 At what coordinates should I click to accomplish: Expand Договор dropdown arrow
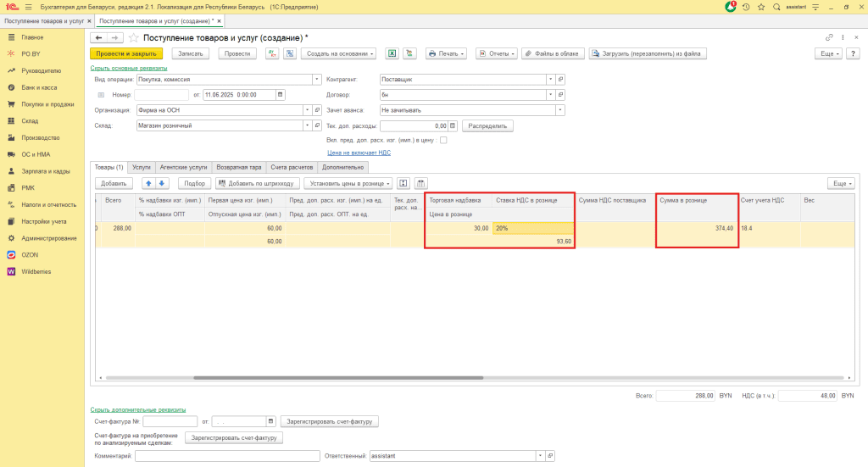[x=550, y=95]
